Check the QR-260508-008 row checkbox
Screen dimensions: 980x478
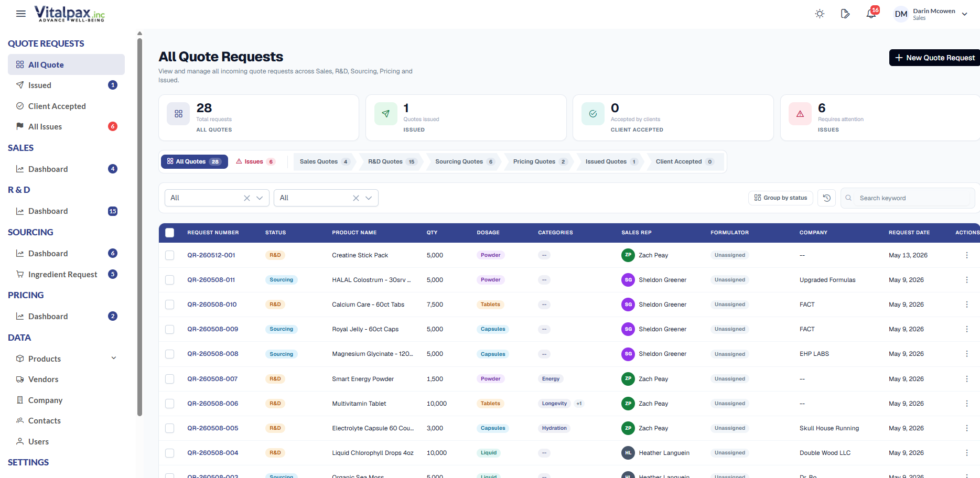pyautogui.click(x=170, y=354)
